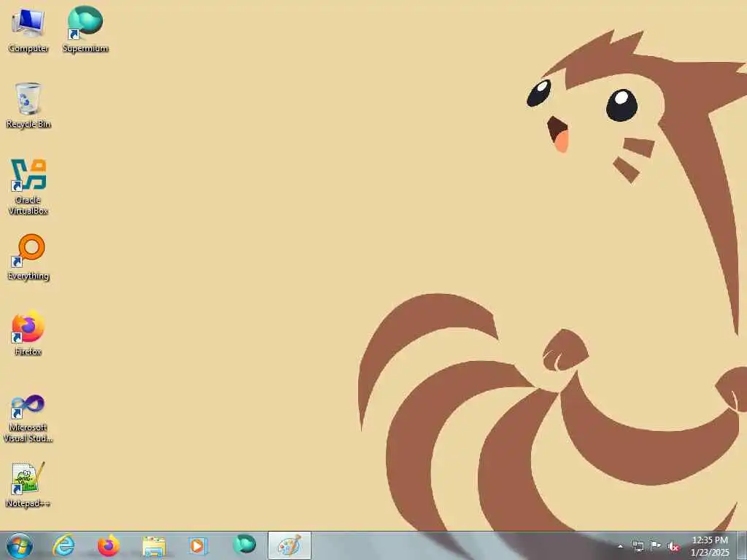
Task: Open the Windows Start menu
Action: tap(20, 545)
